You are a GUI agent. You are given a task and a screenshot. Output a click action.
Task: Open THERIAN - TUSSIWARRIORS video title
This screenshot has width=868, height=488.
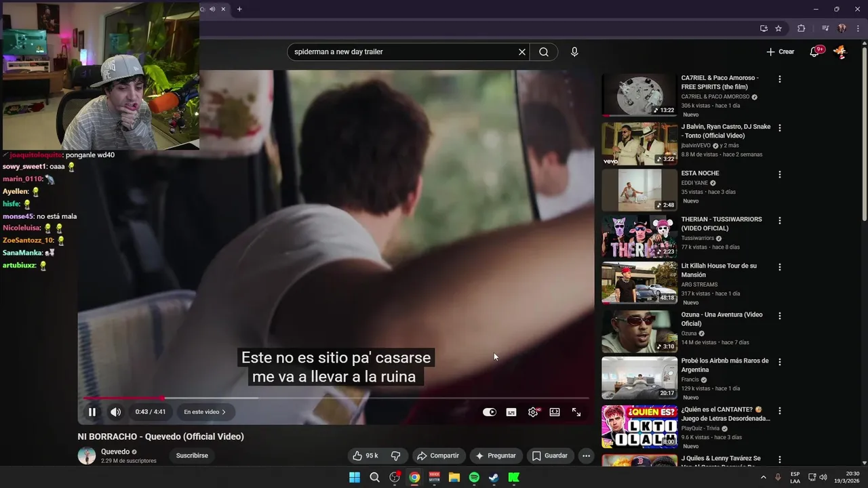tap(722, 224)
